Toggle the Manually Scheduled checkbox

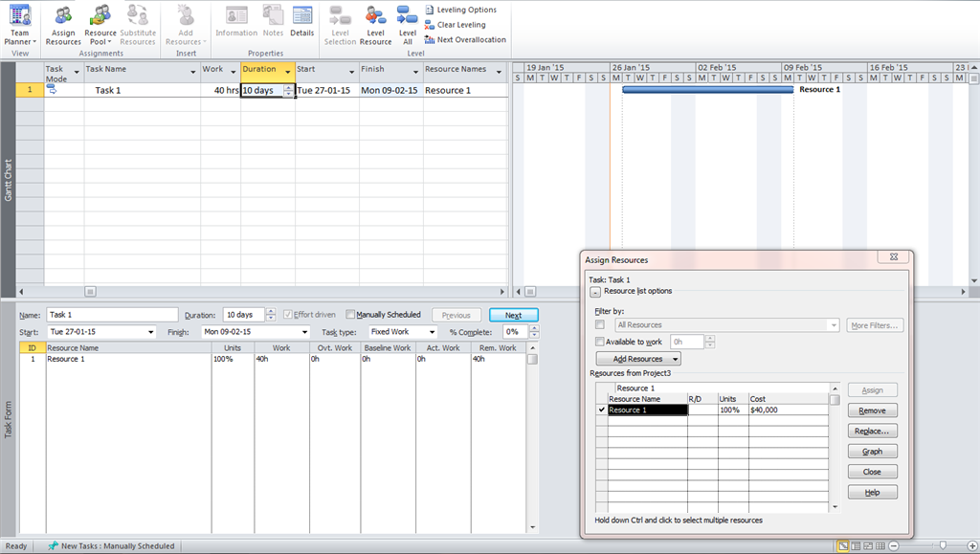350,315
